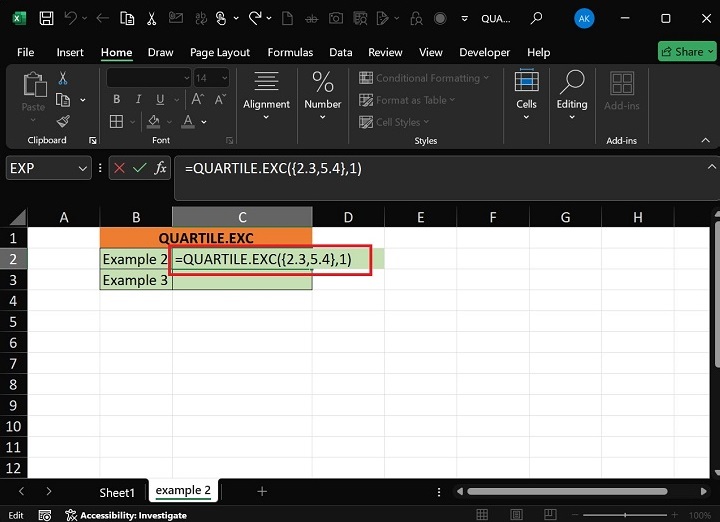The width and height of the screenshot is (720, 522).
Task: Click the Undo arrow in the quick access toolbar
Action: 70,18
